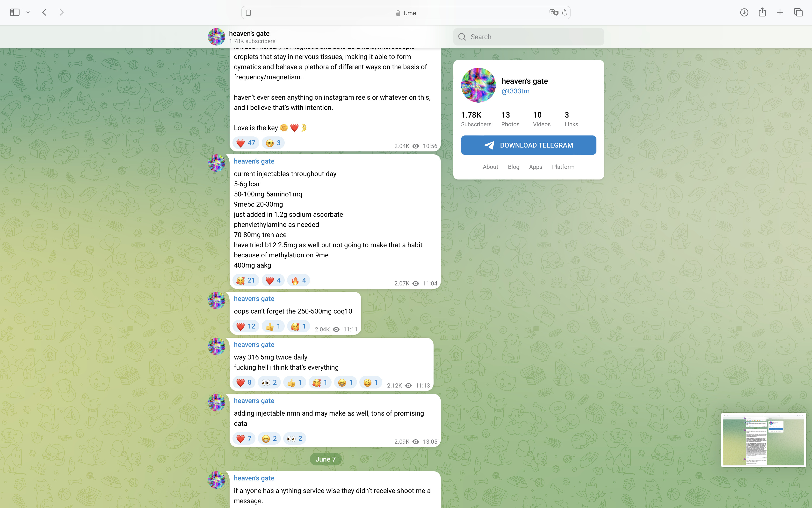The width and height of the screenshot is (812, 508).
Task: Click the heart 4 reaction
Action: 273,281
